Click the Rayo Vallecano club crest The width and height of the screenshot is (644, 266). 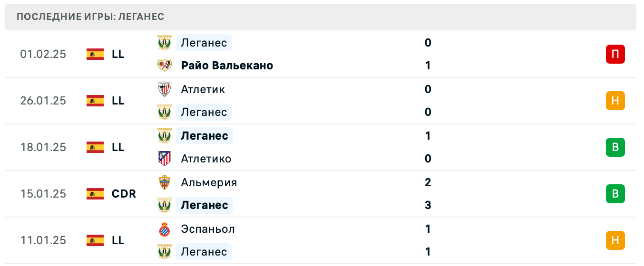(165, 66)
